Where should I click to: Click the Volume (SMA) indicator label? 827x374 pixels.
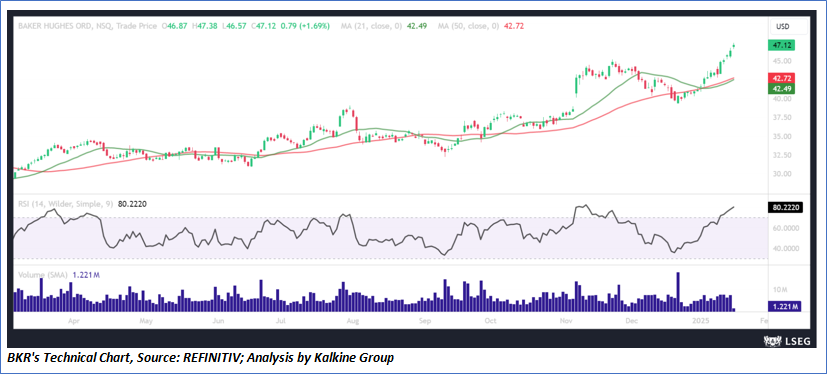pos(42,275)
